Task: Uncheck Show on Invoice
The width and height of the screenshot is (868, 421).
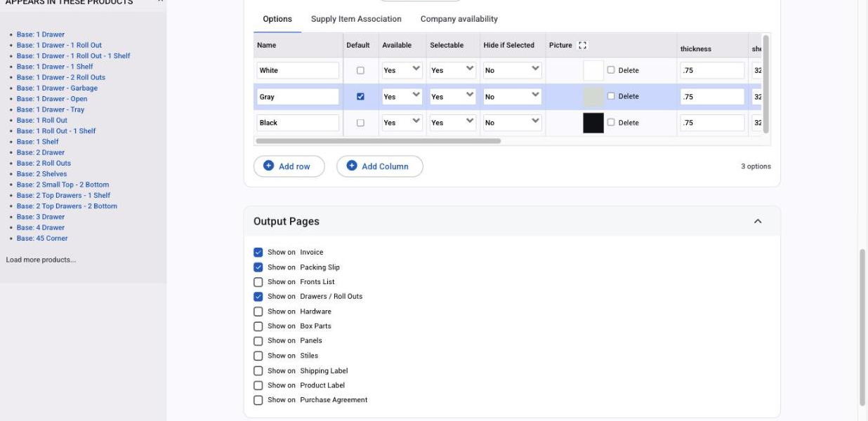Action: click(x=258, y=252)
